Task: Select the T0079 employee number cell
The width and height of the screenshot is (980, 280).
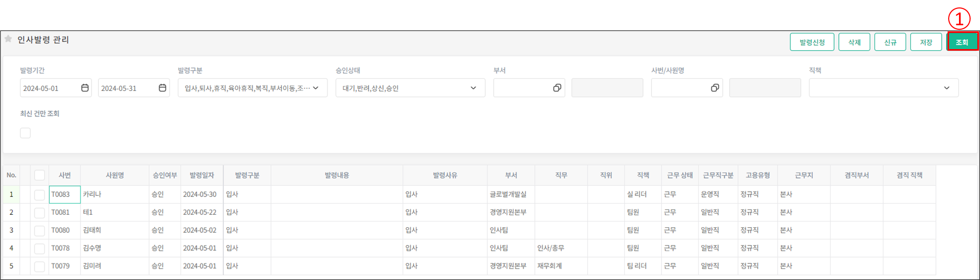Action: [x=64, y=266]
